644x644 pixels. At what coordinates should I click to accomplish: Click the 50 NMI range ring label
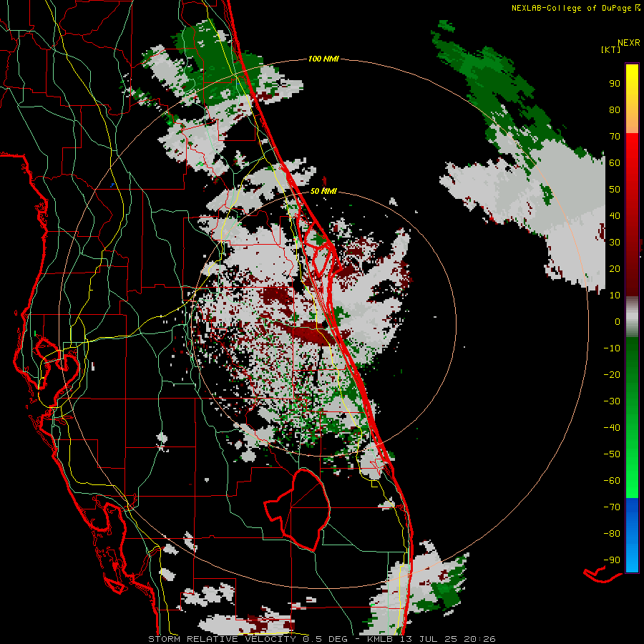(x=323, y=191)
